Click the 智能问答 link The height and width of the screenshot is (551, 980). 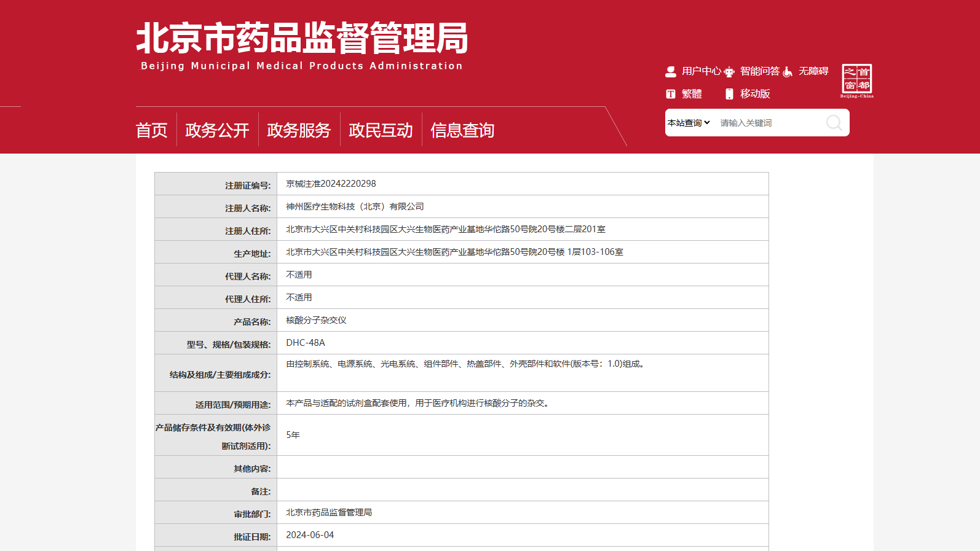coord(760,71)
